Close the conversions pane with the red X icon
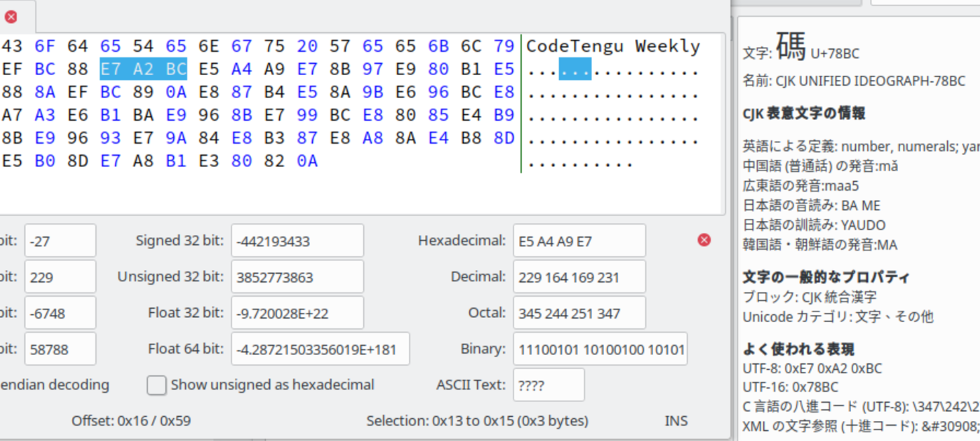 coord(703,240)
